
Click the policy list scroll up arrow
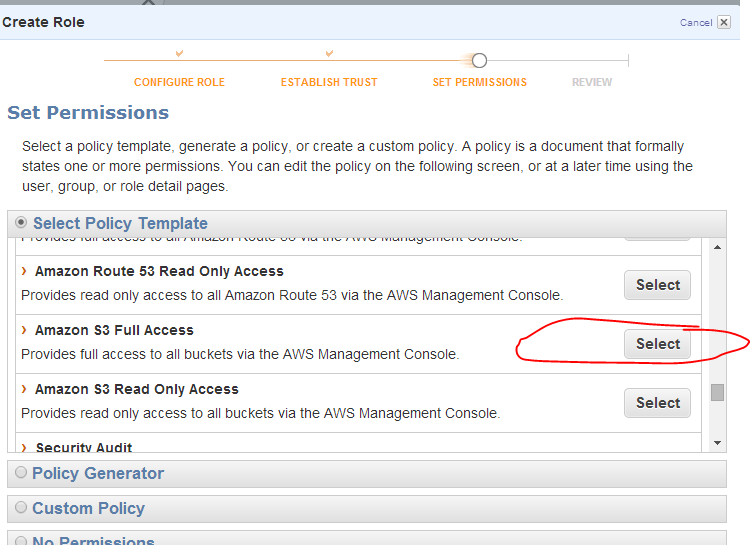point(717,247)
